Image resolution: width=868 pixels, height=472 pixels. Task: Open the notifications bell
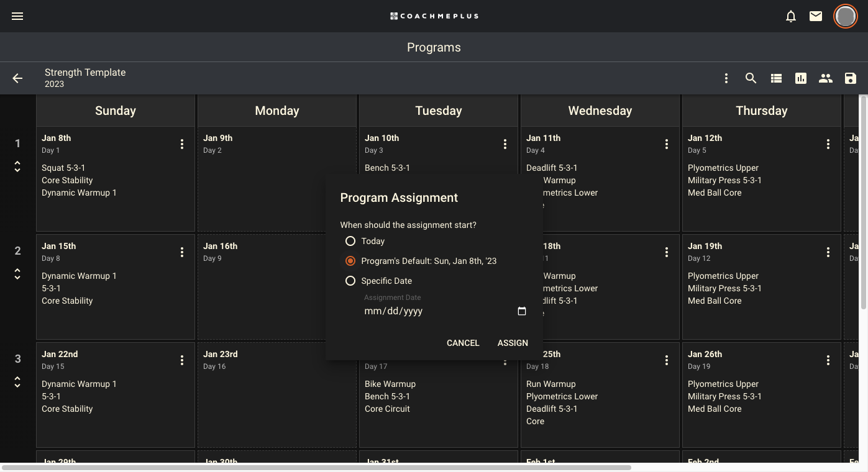click(791, 17)
